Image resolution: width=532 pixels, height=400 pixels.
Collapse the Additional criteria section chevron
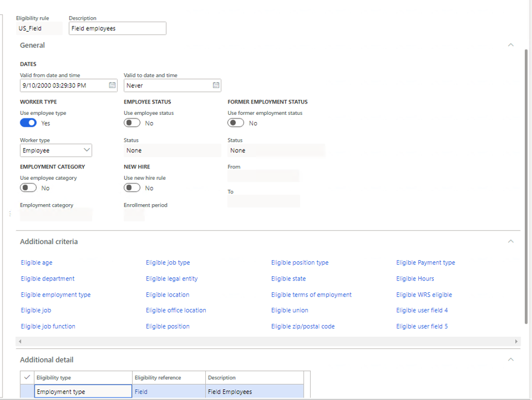click(511, 241)
